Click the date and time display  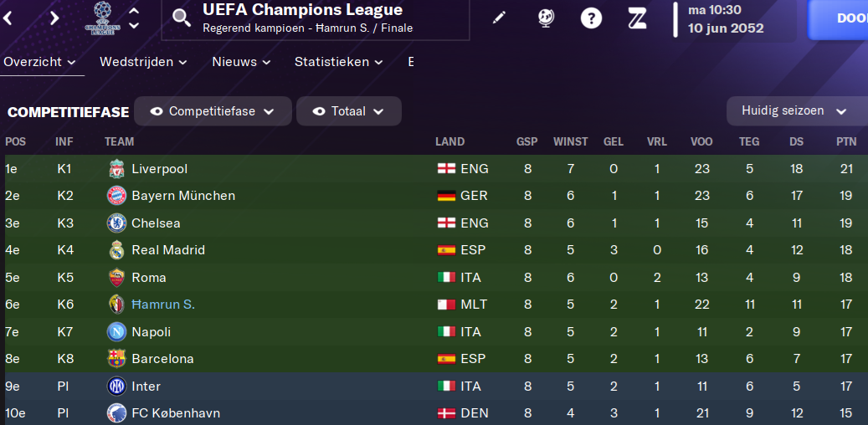725,18
